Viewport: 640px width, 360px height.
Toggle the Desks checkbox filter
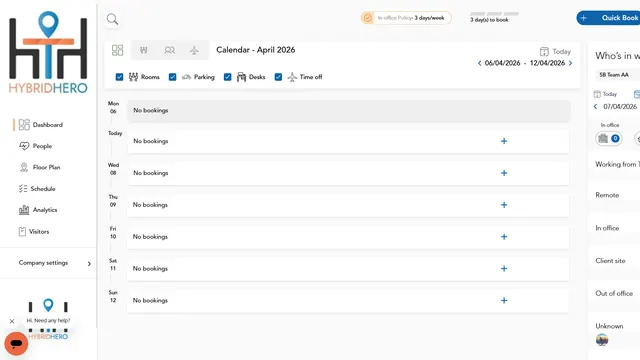(x=227, y=77)
